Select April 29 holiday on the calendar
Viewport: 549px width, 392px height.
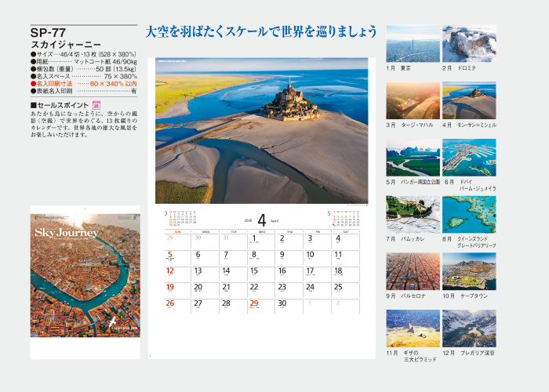pos(254,304)
